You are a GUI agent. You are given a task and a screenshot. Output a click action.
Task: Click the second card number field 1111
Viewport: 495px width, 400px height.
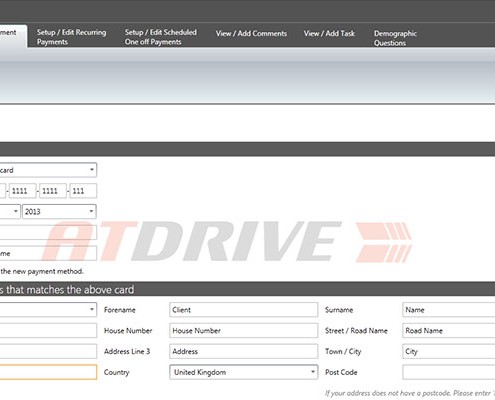[x=23, y=191]
